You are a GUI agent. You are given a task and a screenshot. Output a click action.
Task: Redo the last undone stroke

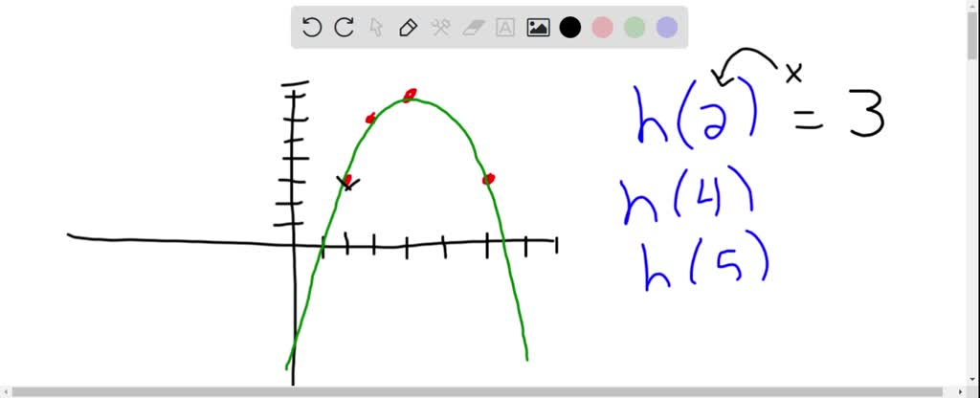coord(344,28)
